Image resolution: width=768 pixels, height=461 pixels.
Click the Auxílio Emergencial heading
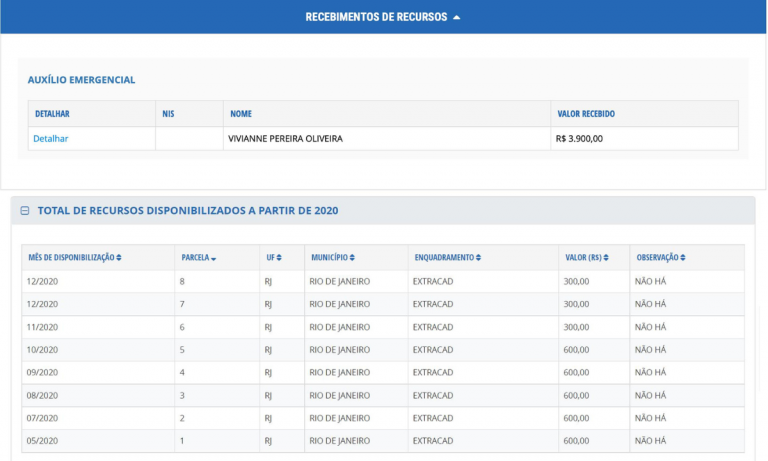click(81, 80)
